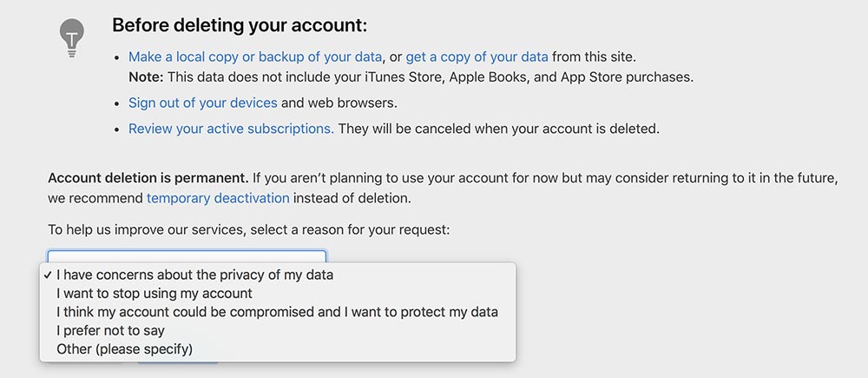
Task: Follow the 'temporary deactivation' link
Action: coord(218,198)
